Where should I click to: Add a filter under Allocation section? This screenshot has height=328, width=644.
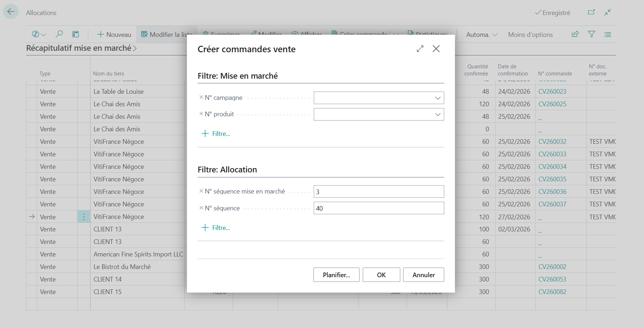click(x=216, y=228)
